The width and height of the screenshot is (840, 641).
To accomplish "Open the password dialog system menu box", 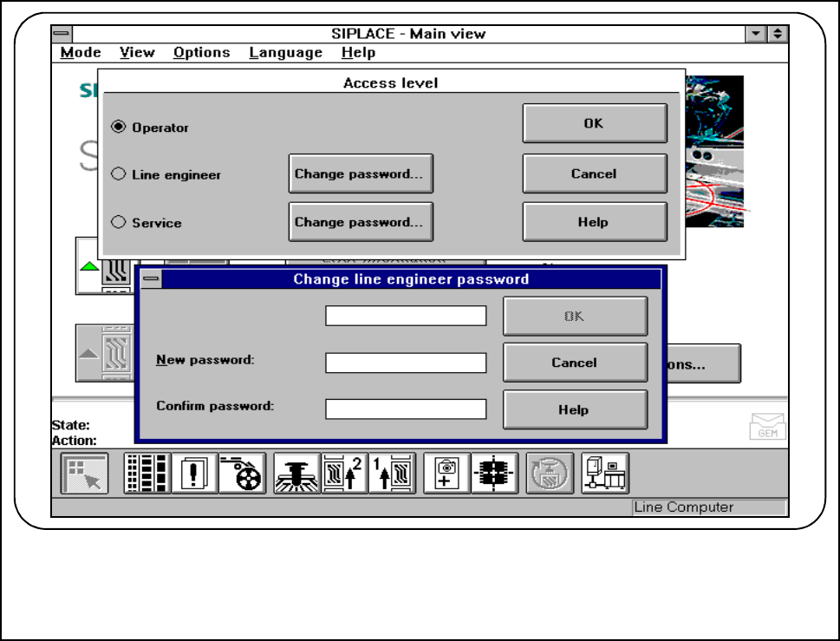I will pyautogui.click(x=151, y=278).
